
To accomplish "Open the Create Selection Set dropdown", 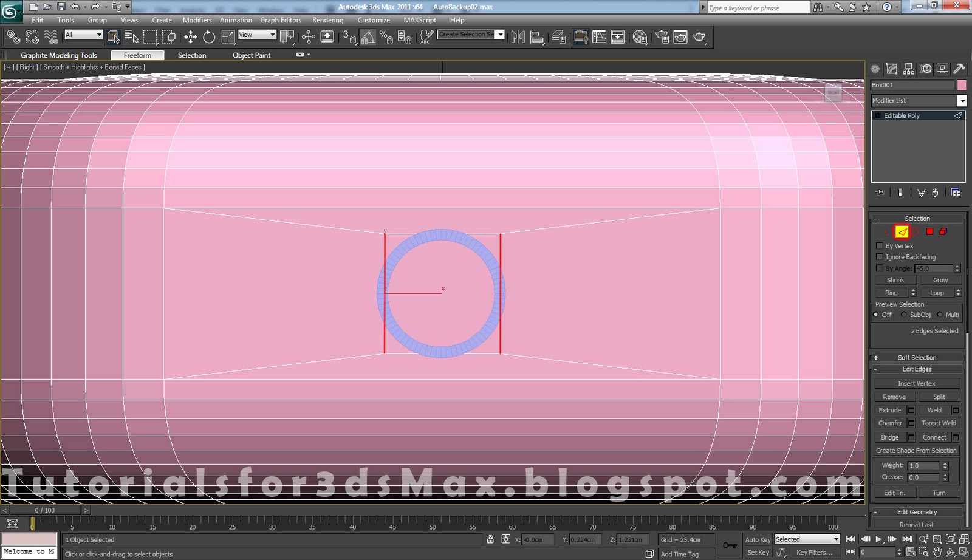I will pos(471,35).
